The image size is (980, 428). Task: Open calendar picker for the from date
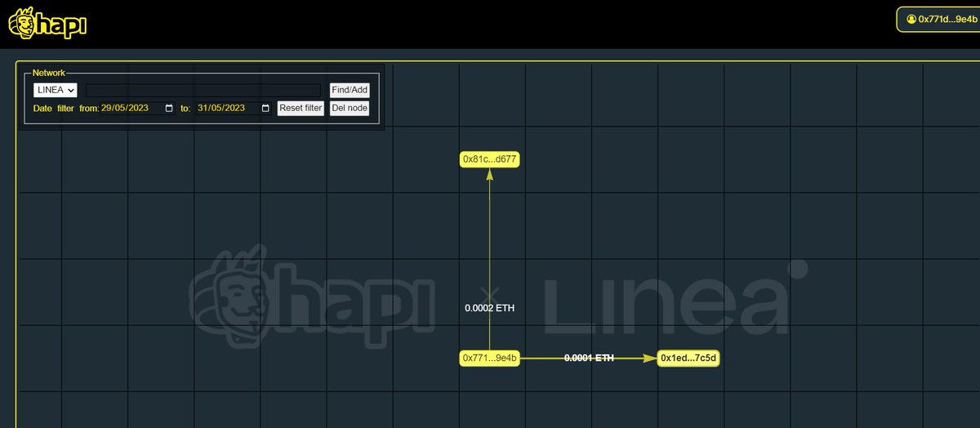point(169,108)
